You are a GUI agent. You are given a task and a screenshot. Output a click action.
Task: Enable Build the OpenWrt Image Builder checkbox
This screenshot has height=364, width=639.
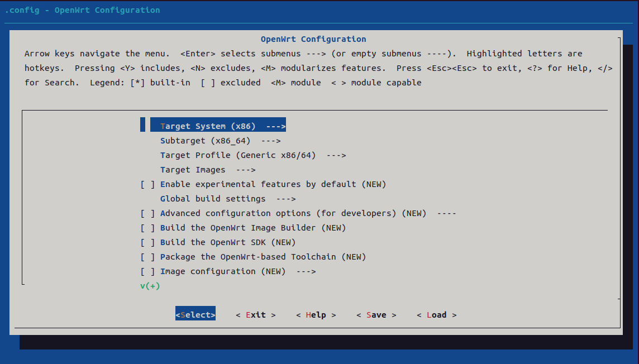[x=147, y=228]
